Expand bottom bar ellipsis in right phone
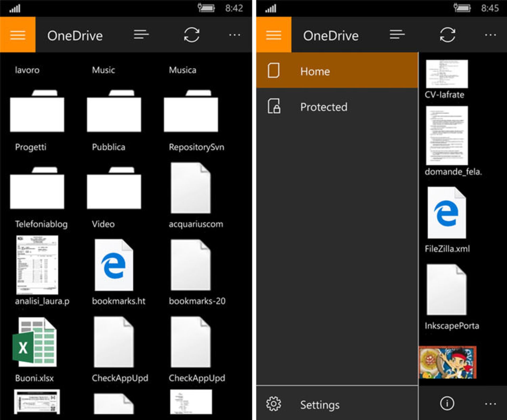Screen dimensions: 507x420 (490, 404)
